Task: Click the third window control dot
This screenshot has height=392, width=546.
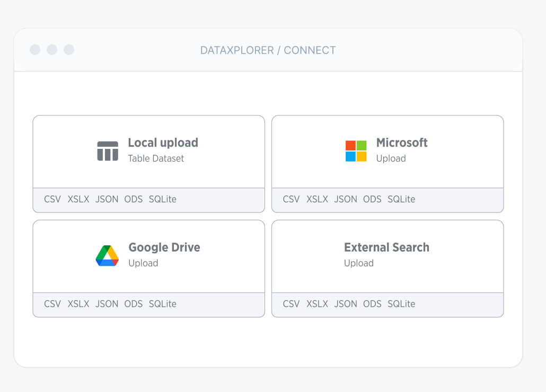Action: 69,50
